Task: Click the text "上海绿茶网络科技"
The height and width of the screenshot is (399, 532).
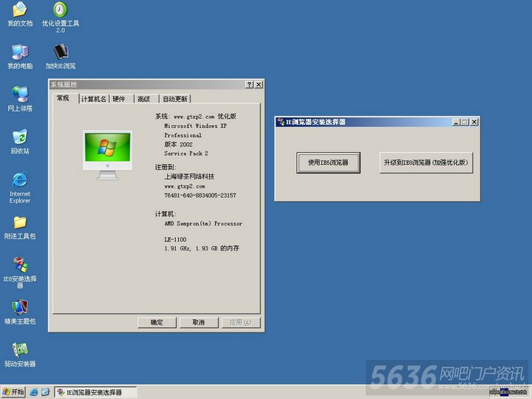Action: 189,177
